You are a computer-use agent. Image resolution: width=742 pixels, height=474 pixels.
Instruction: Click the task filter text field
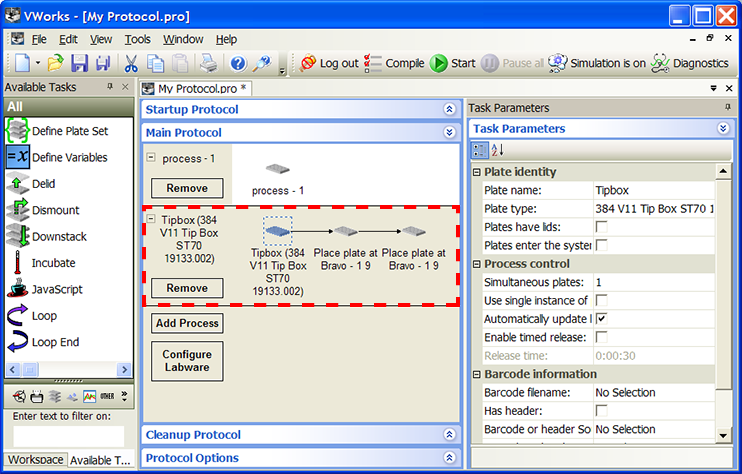click(68, 436)
